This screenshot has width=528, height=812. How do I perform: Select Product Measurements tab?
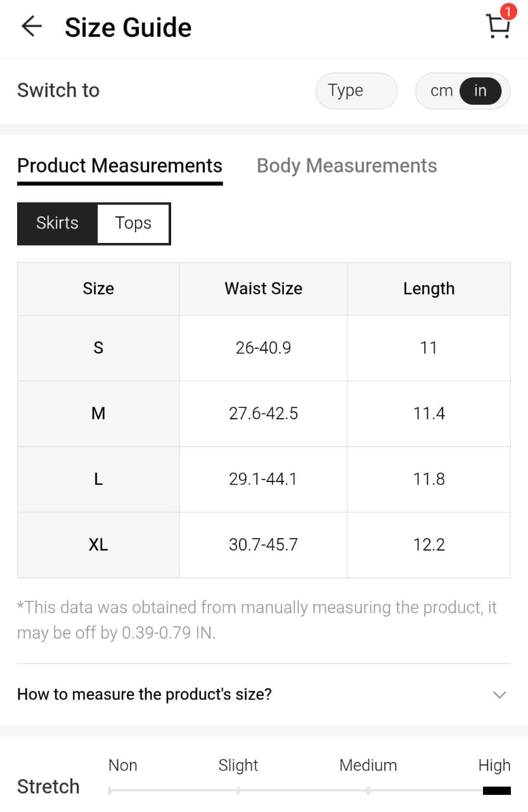point(120,166)
